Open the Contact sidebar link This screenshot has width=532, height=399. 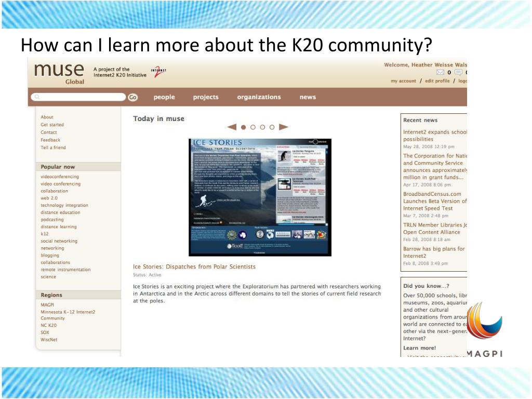[49, 132]
